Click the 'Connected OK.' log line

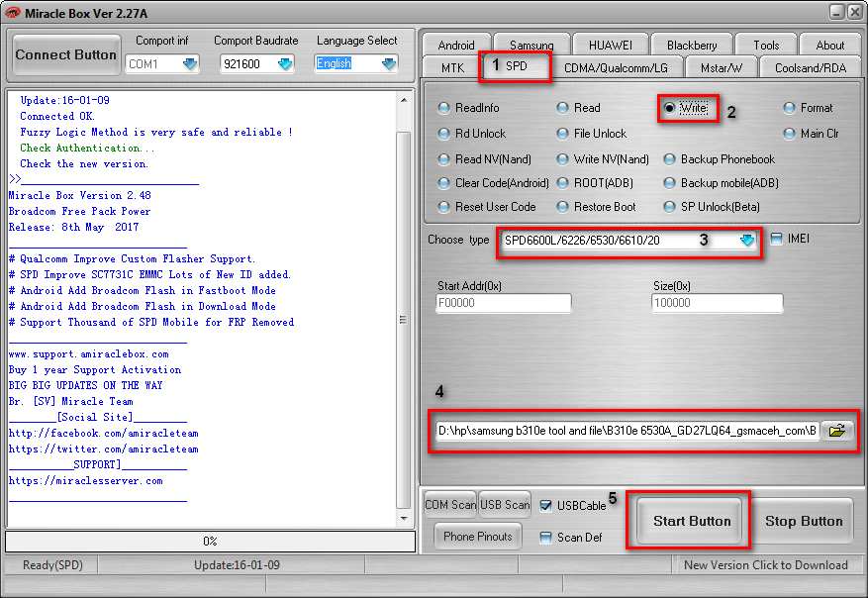(57, 116)
